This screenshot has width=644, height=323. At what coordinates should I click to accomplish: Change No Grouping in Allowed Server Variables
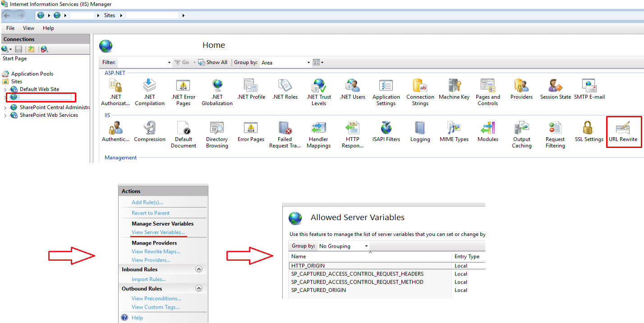click(342, 246)
